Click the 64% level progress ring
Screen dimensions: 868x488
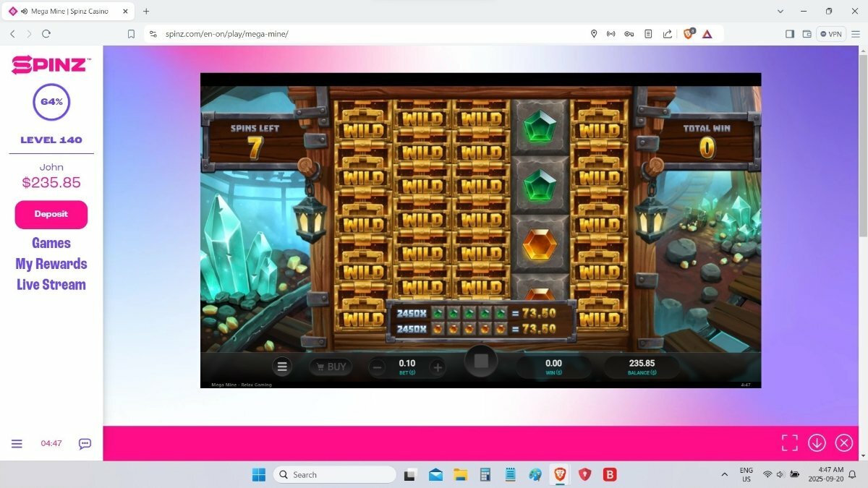[x=51, y=102]
